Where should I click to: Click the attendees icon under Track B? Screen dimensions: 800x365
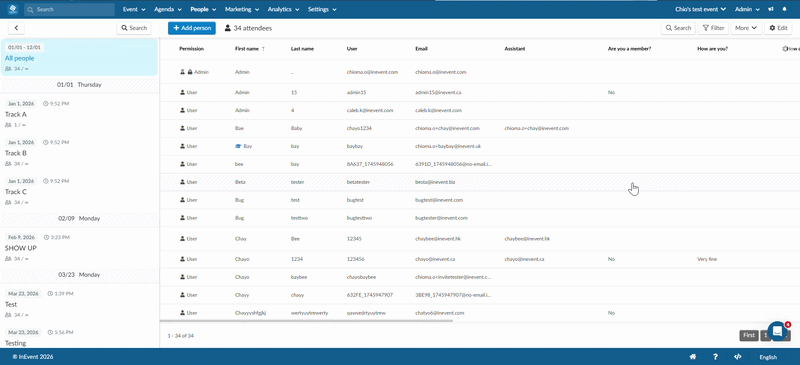coord(8,163)
